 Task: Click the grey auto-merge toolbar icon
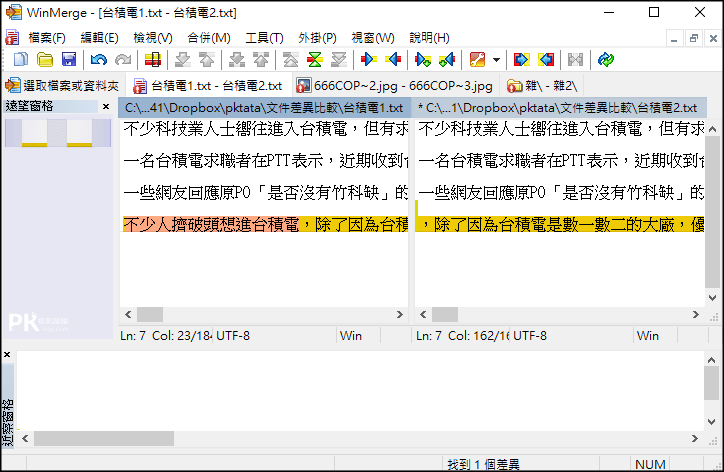pos(575,60)
